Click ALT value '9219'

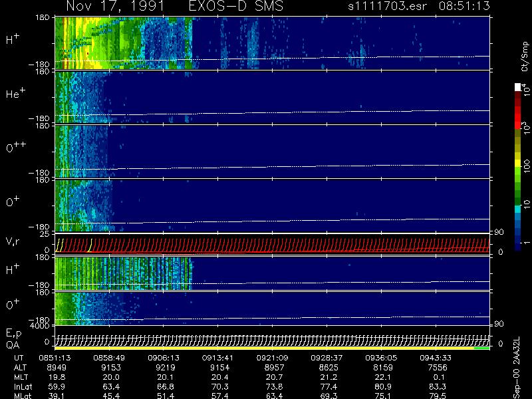coord(165,368)
